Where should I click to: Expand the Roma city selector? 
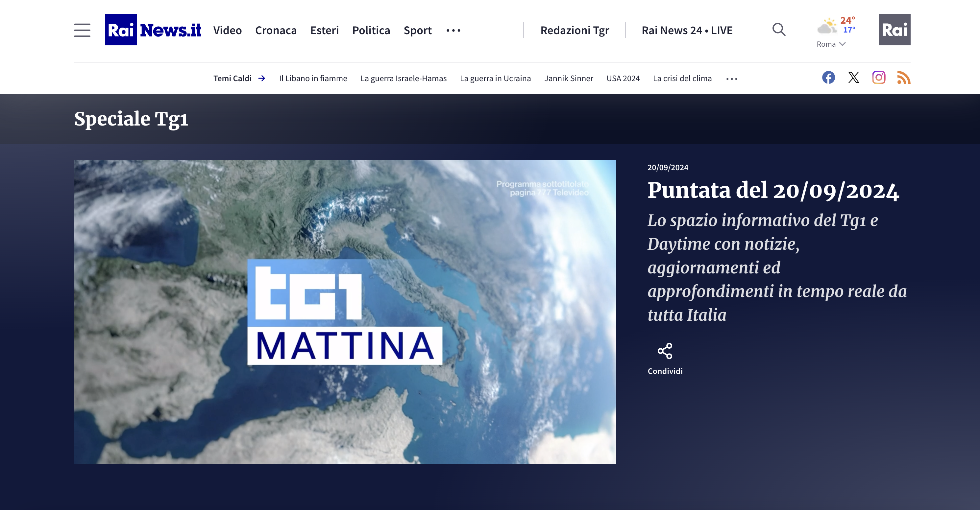point(831,44)
